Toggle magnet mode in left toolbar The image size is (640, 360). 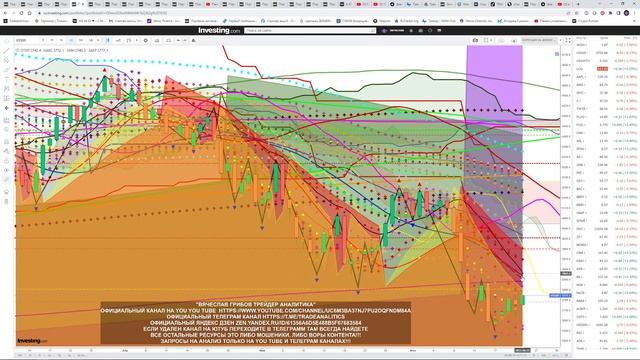[x=6, y=142]
